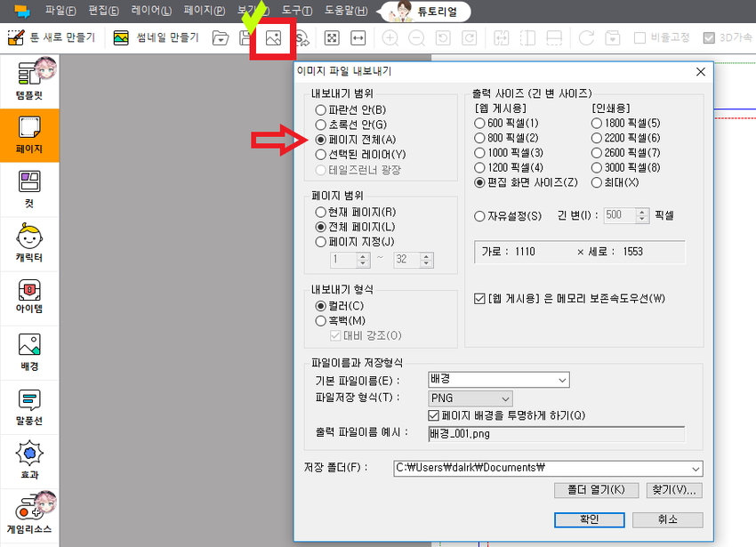Open the 게임리소스 sidebar panel
Image resolution: width=756 pixels, height=547 pixels.
[29, 515]
